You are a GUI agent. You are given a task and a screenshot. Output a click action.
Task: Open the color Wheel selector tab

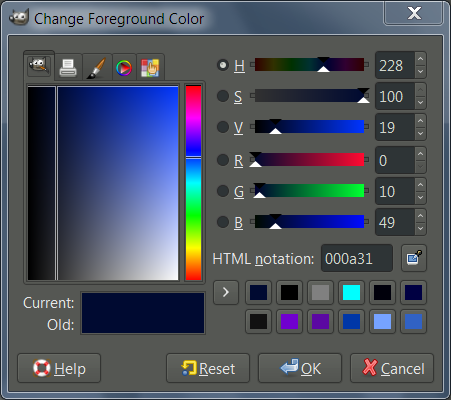click(x=124, y=67)
